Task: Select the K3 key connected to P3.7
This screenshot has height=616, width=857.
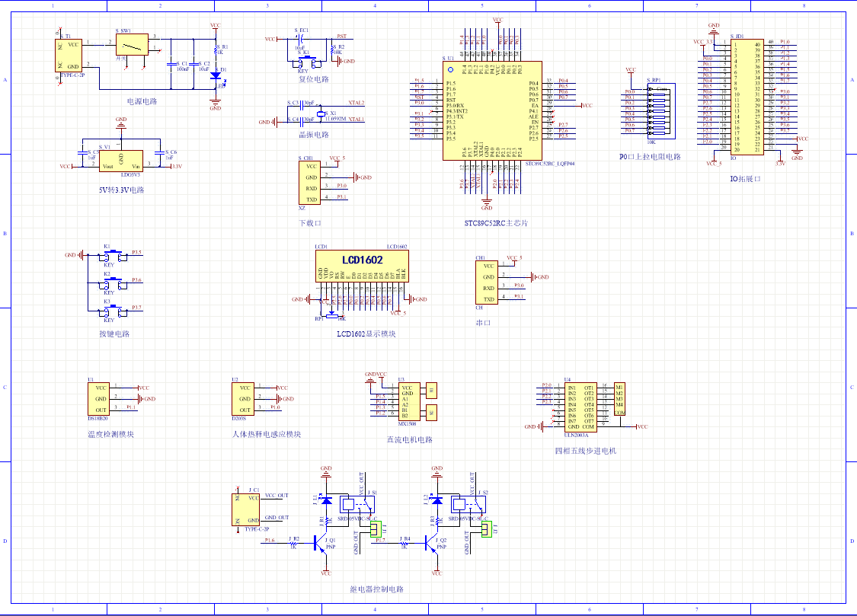Action: 114,311
